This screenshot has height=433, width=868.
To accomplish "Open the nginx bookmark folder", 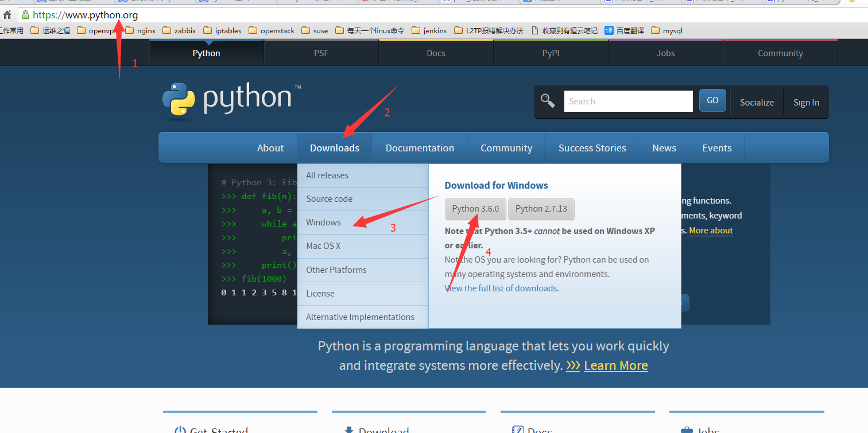I will coord(140,31).
